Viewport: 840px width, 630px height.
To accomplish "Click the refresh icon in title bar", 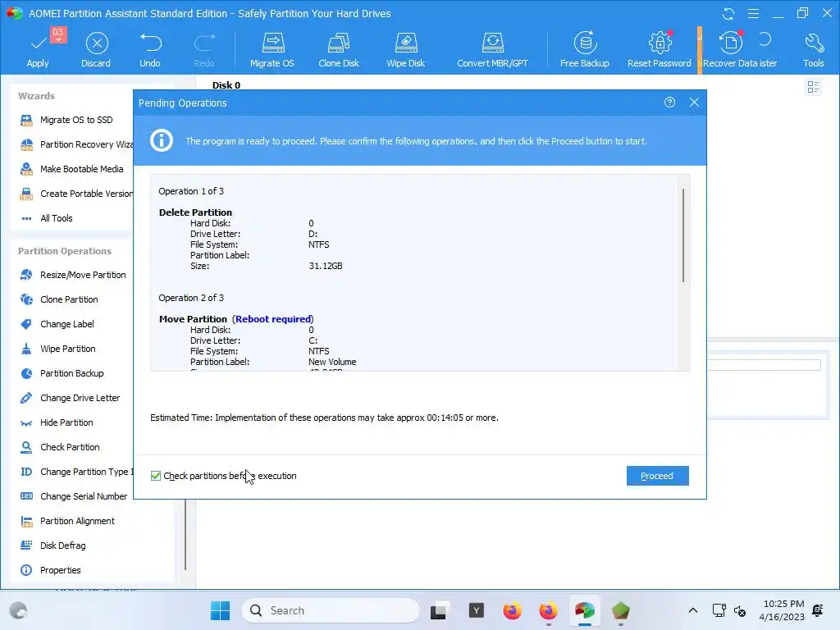I will pyautogui.click(x=728, y=13).
